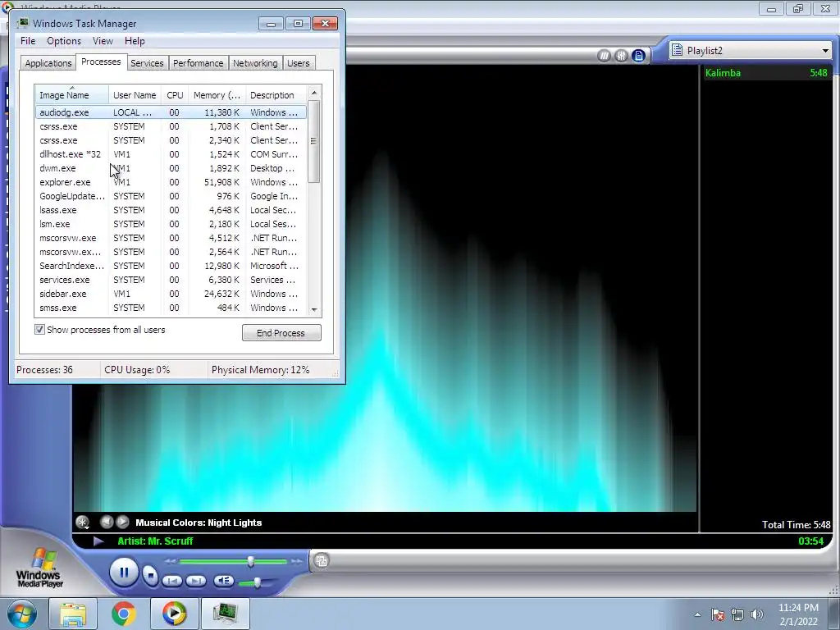Sort processes by User Name column

coord(135,95)
